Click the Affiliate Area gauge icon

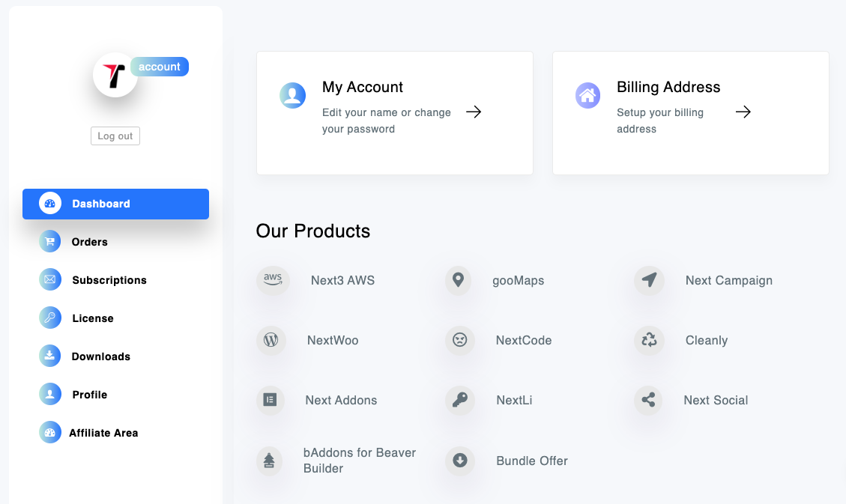click(50, 432)
